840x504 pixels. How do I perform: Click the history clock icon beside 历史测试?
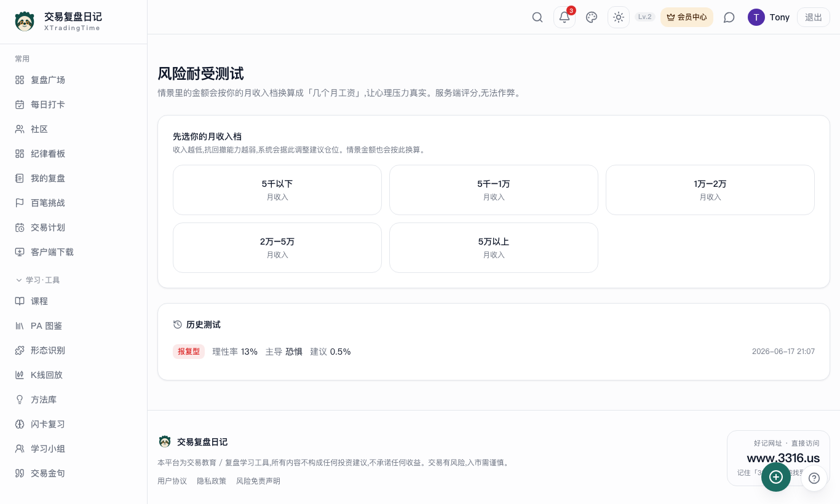[178, 325]
